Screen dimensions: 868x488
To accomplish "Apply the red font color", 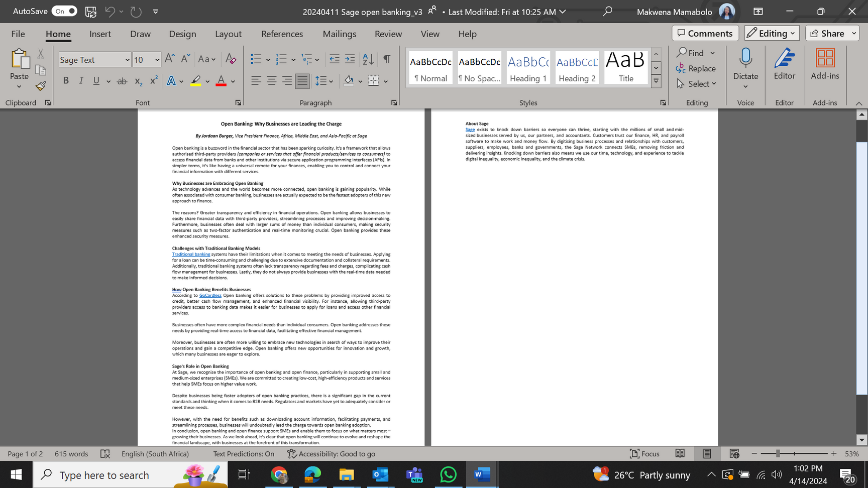I will click(221, 81).
